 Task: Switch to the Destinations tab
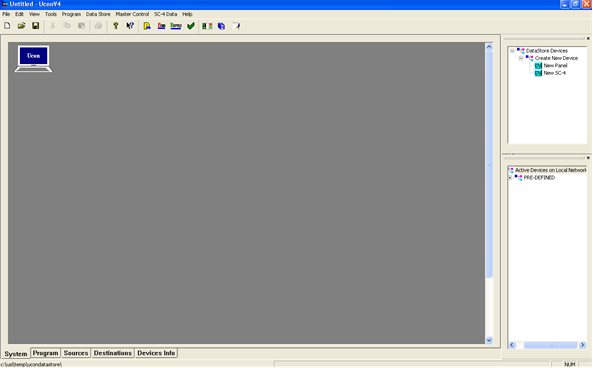(x=113, y=353)
